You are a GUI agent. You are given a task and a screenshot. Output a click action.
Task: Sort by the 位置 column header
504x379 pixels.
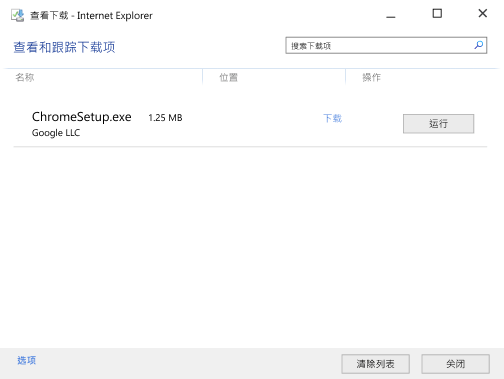pyautogui.click(x=228, y=77)
